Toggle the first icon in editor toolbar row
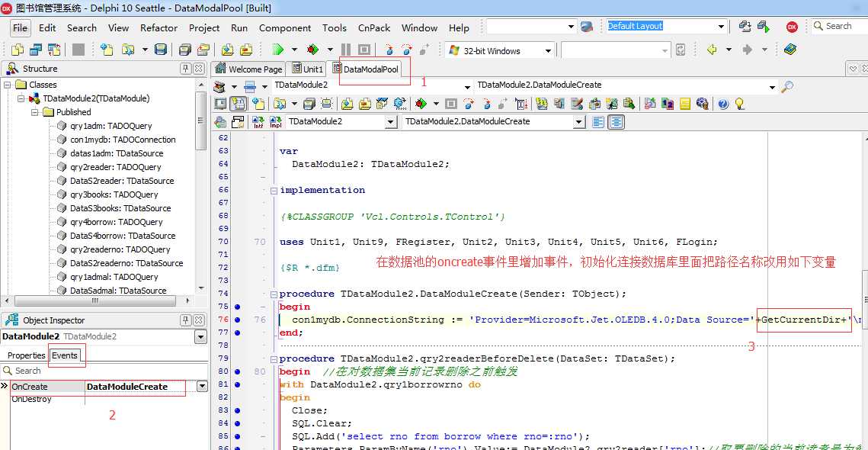This screenshot has width=868, height=450. (220, 104)
